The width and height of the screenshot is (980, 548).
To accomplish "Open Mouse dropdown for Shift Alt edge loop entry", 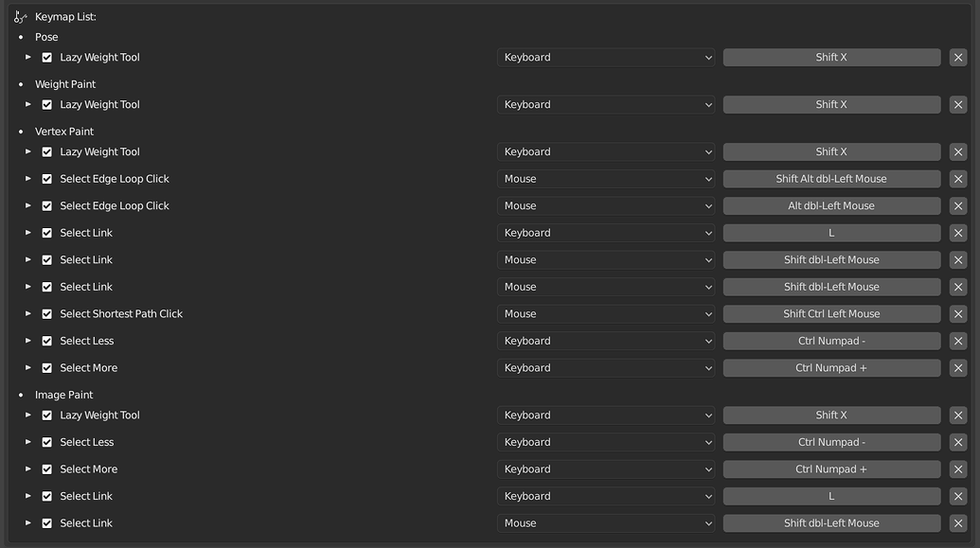I will (606, 179).
